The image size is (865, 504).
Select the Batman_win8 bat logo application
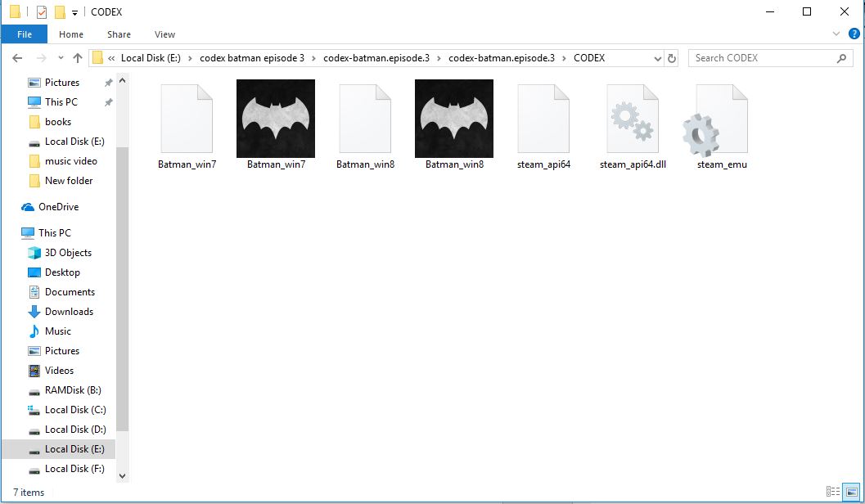tap(454, 119)
